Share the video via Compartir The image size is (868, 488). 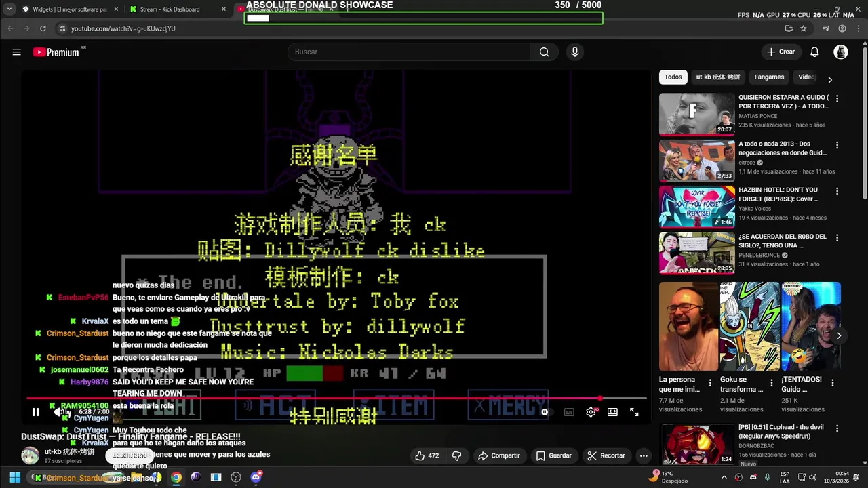click(498, 456)
